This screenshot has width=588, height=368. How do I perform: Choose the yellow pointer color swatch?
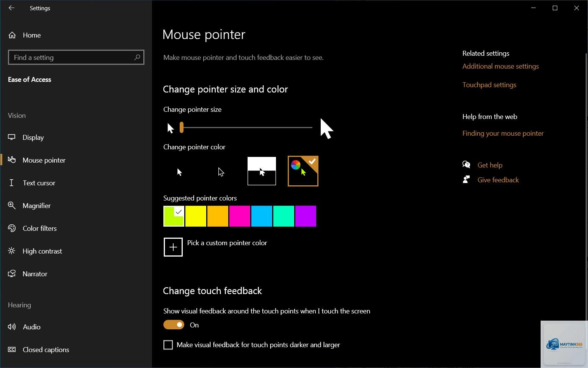tap(196, 216)
